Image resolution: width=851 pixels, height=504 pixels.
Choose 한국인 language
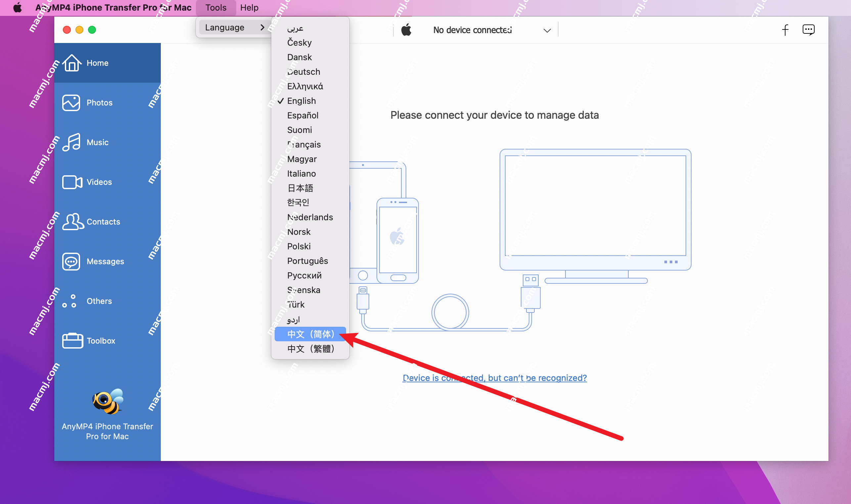(x=310, y=203)
